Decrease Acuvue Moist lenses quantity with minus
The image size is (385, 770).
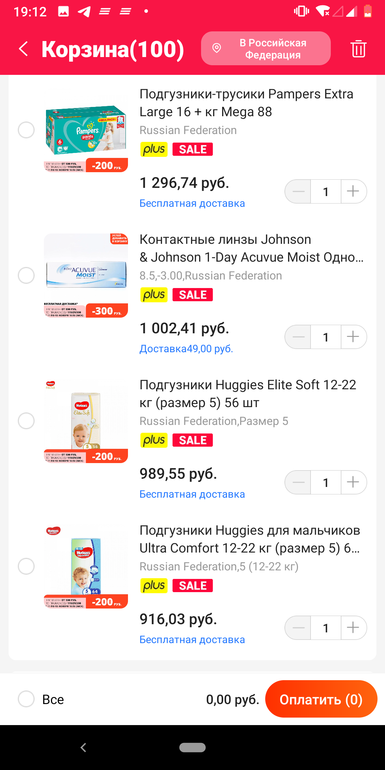click(x=298, y=337)
